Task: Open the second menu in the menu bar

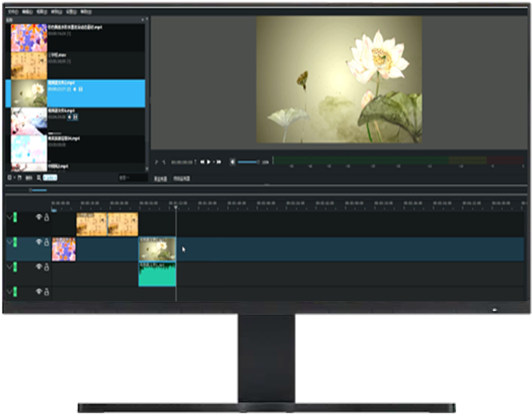Action: coord(27,12)
